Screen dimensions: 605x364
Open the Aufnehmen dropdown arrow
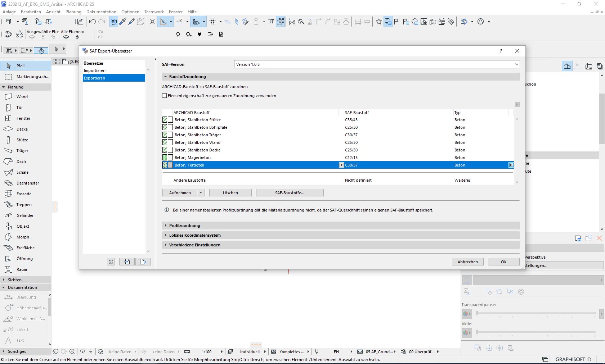(x=201, y=193)
